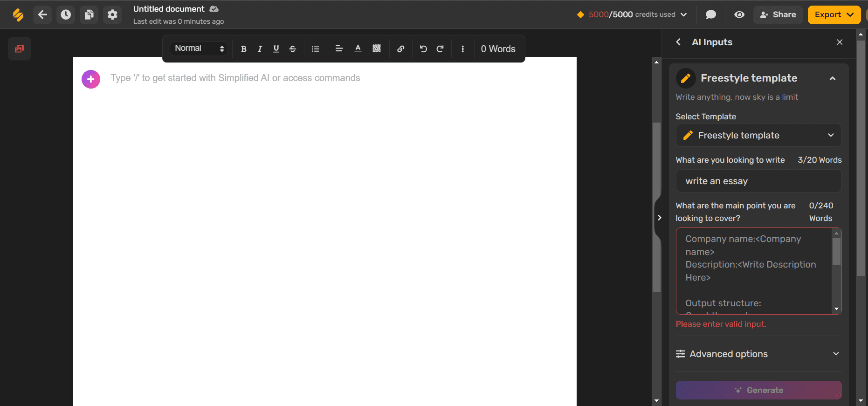Open the Normal text style dropdown
The height and width of the screenshot is (406, 868).
[x=199, y=48]
